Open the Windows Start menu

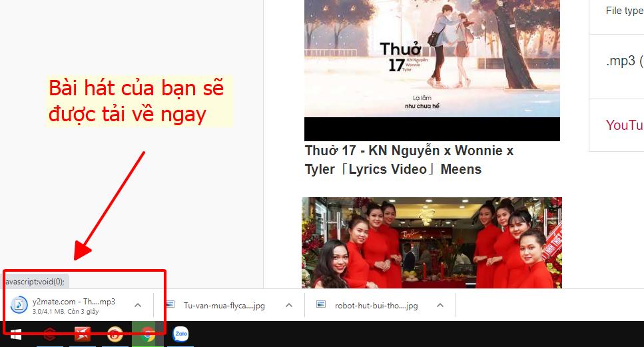click(15, 334)
